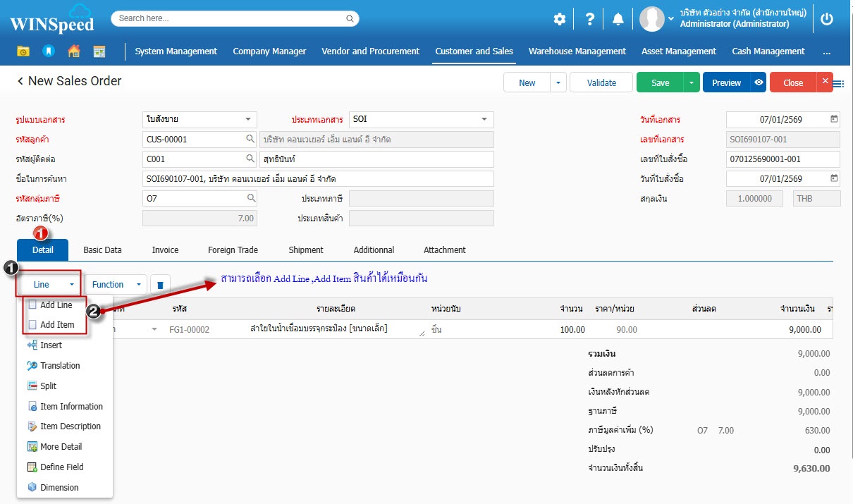Open the help question mark icon
The height and width of the screenshot is (504, 853).
click(590, 19)
